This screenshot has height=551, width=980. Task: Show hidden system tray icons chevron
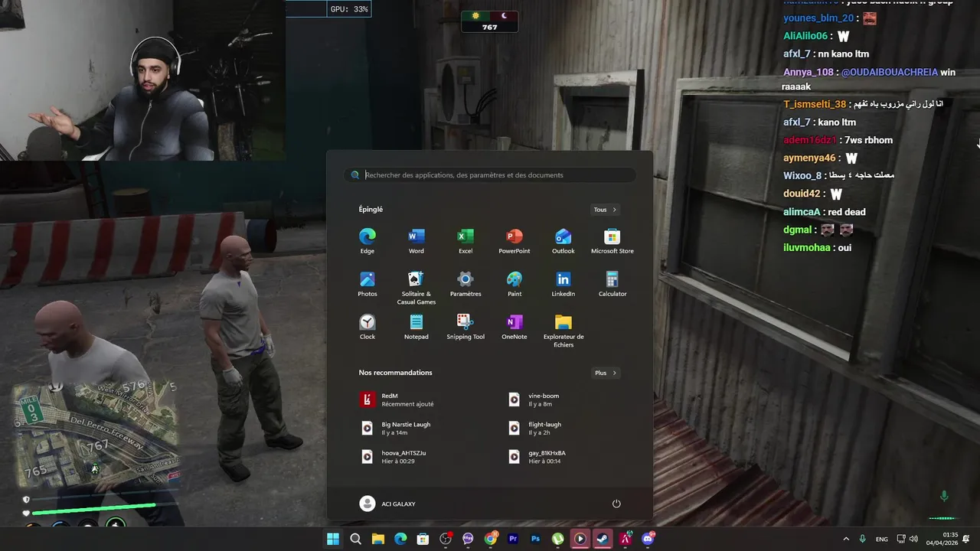pyautogui.click(x=846, y=539)
